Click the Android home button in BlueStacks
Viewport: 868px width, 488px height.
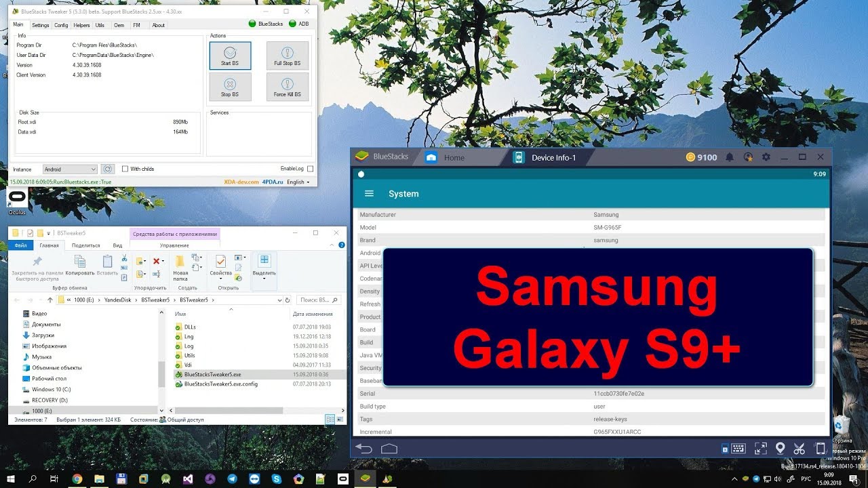(389, 449)
